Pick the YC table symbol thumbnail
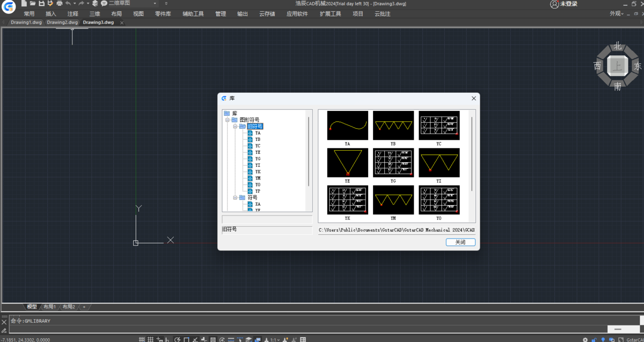Image resolution: width=644 pixels, height=342 pixels. pyautogui.click(x=439, y=125)
